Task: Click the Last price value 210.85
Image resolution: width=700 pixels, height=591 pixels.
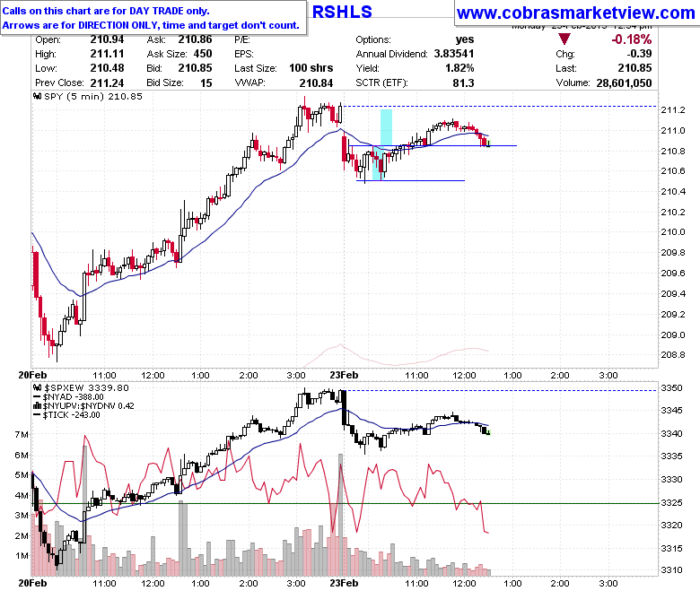Action: tap(634, 68)
